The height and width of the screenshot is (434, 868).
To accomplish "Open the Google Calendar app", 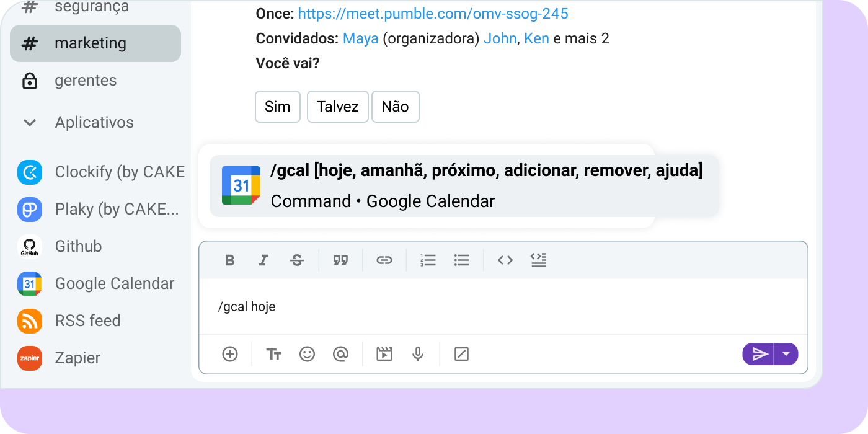I will (114, 283).
